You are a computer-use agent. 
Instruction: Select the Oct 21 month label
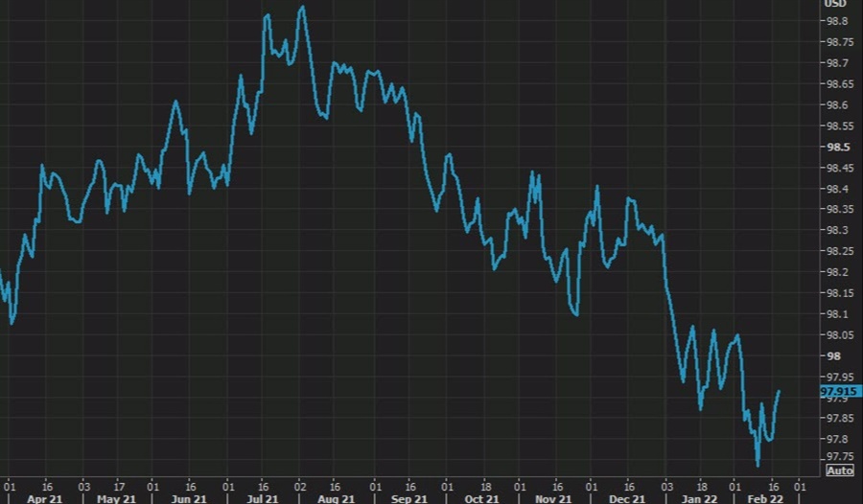(x=482, y=498)
